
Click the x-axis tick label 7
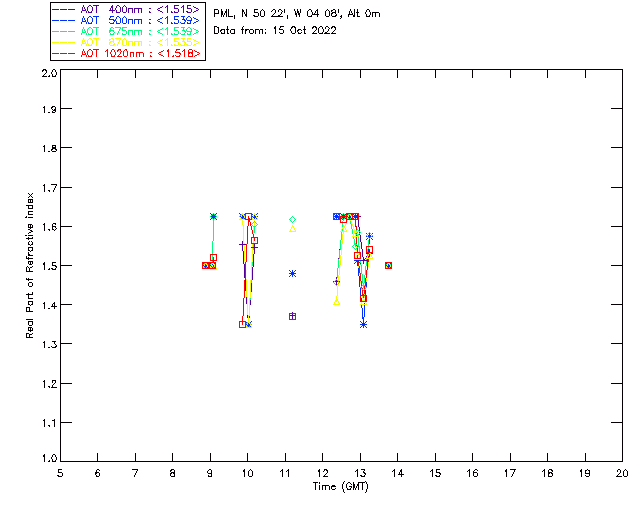coord(135,473)
